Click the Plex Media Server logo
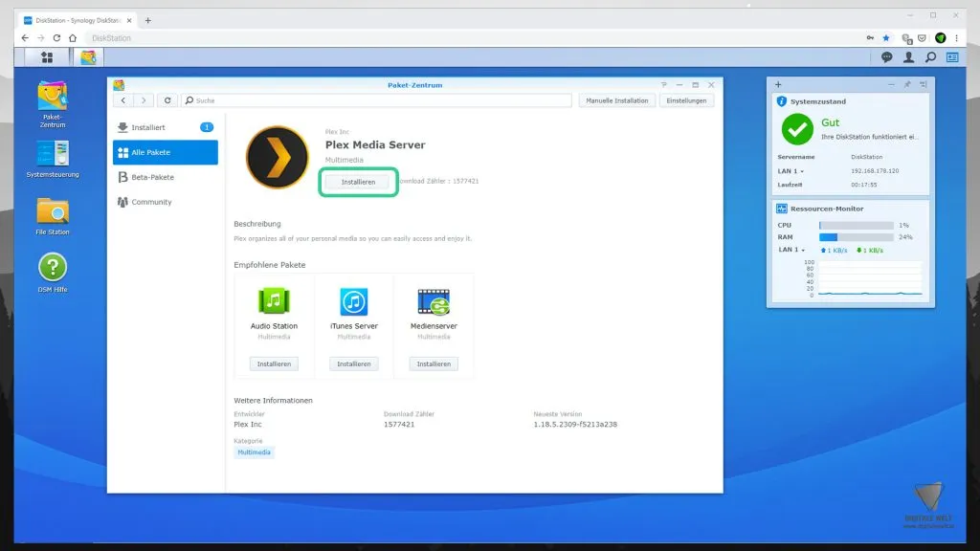This screenshot has width=980, height=551. tap(277, 158)
